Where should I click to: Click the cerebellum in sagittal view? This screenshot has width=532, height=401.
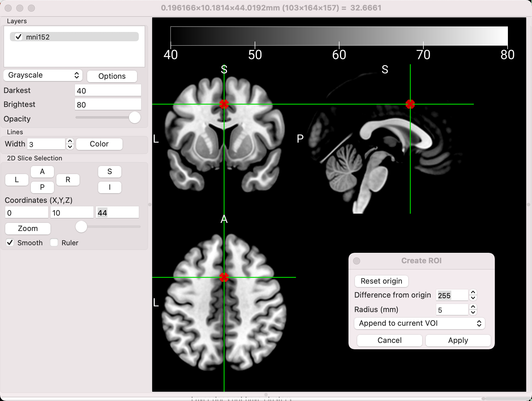tap(344, 168)
